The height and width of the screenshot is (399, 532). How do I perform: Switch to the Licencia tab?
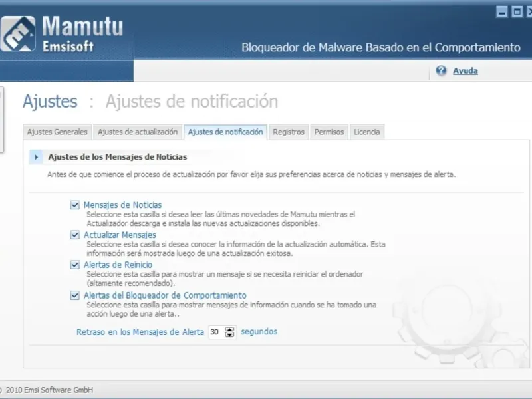367,132
